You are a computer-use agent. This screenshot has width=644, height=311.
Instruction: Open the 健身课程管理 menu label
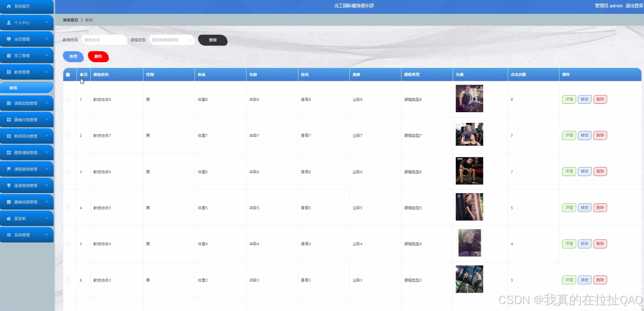point(26,153)
